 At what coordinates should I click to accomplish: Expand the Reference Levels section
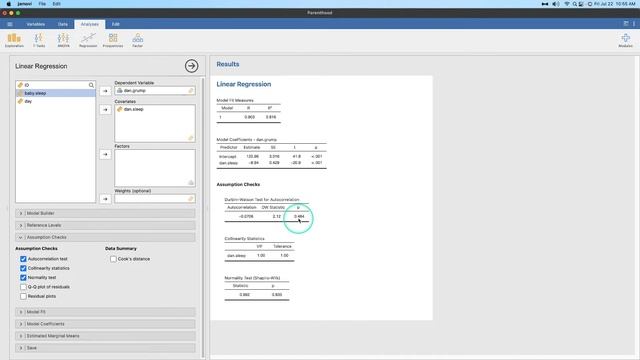[105, 225]
